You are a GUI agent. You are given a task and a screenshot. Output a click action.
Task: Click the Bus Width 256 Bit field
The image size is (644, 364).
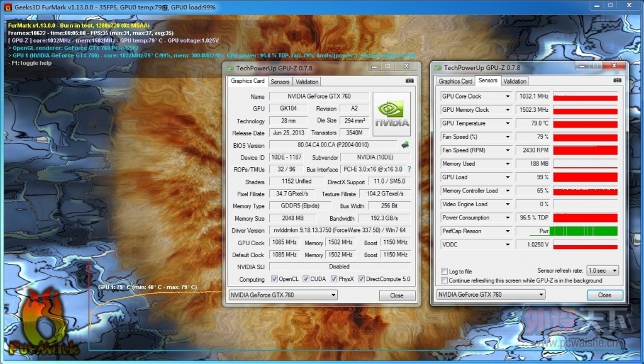coord(389,206)
